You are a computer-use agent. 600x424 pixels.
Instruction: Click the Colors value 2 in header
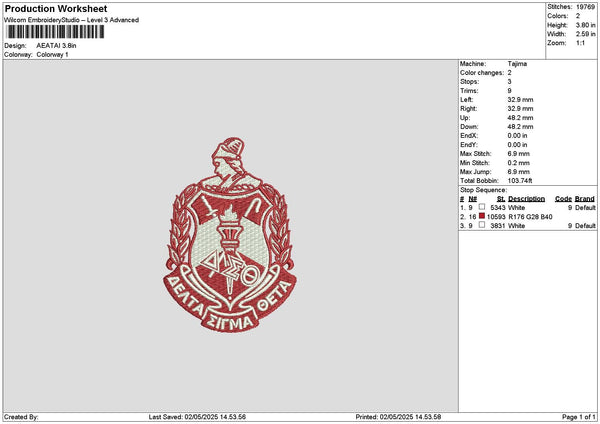point(578,16)
